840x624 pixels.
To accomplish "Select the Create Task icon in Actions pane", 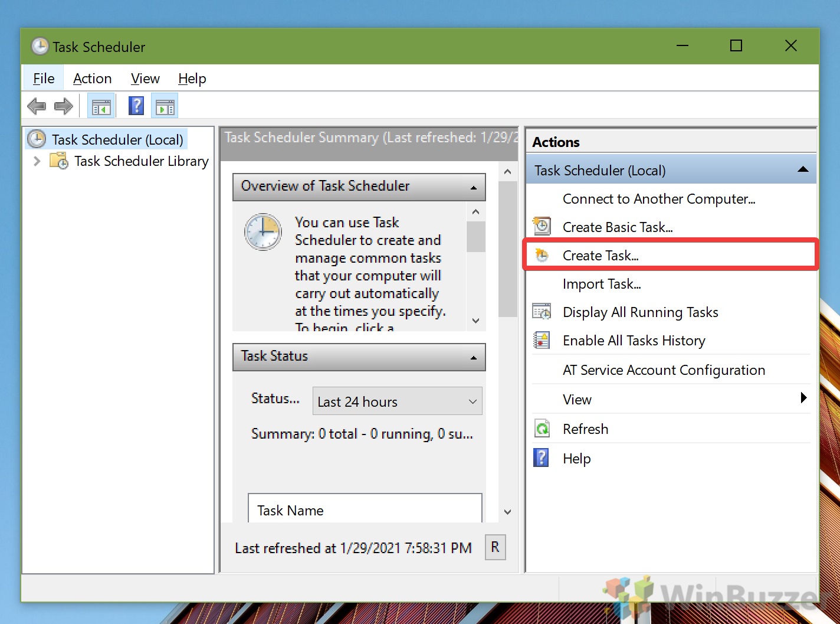I will point(542,255).
